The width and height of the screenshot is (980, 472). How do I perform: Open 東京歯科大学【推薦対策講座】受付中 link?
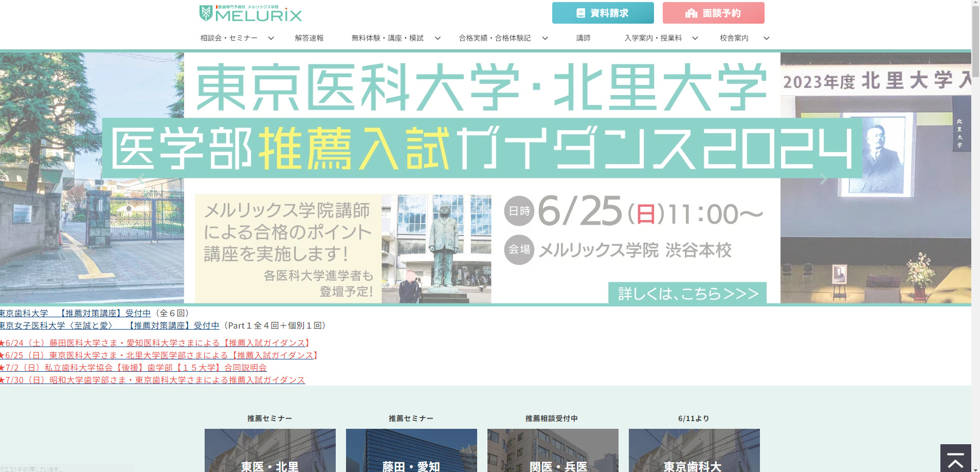point(76,313)
